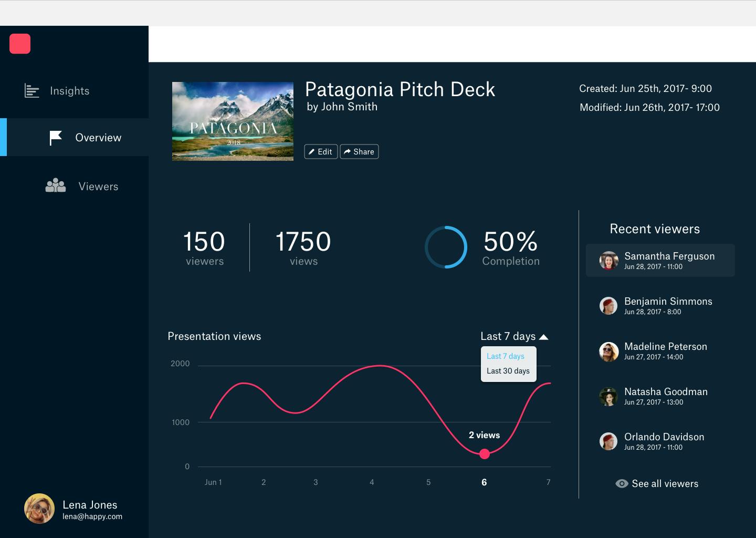Click the Overview flag icon
Image resolution: width=756 pixels, height=538 pixels.
tap(56, 138)
